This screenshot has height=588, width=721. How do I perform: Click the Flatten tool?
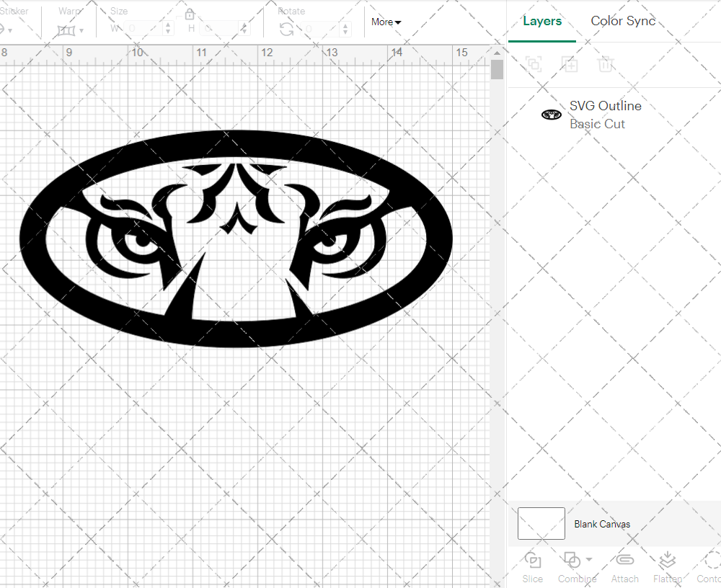[x=667, y=567]
